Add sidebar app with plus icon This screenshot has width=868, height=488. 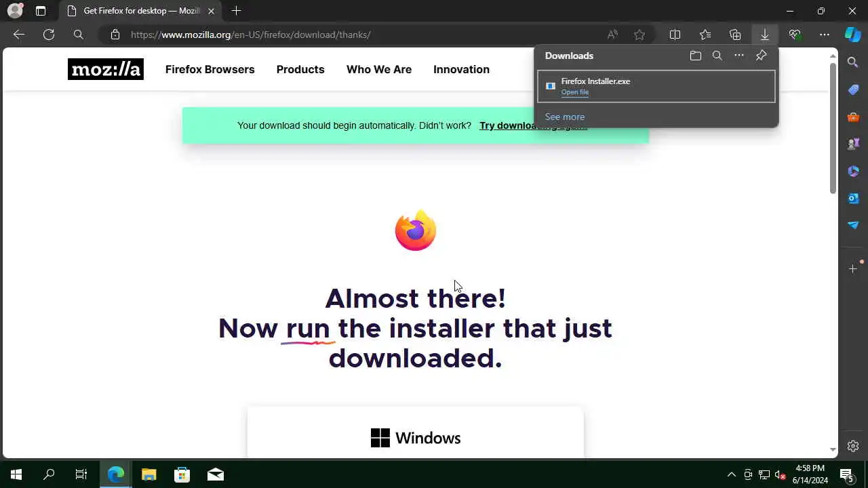click(x=853, y=269)
